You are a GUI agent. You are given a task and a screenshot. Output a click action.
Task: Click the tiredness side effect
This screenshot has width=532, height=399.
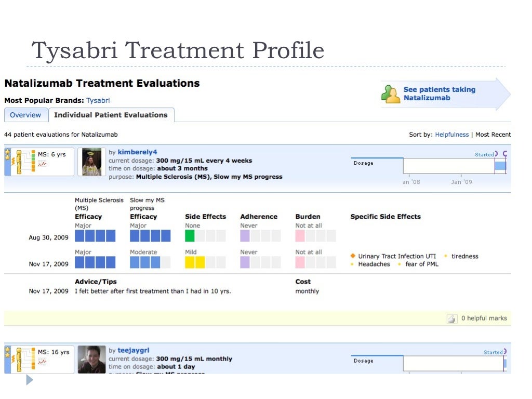[465, 256]
